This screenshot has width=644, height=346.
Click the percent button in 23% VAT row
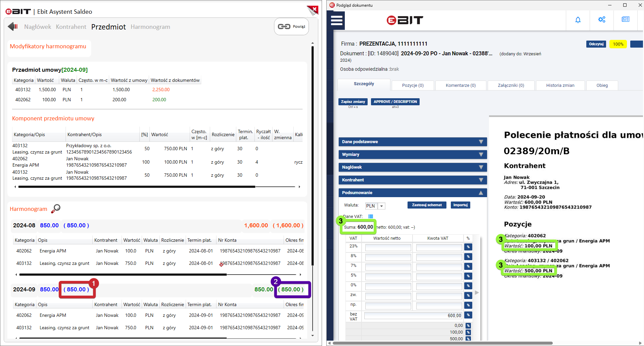[468, 247]
